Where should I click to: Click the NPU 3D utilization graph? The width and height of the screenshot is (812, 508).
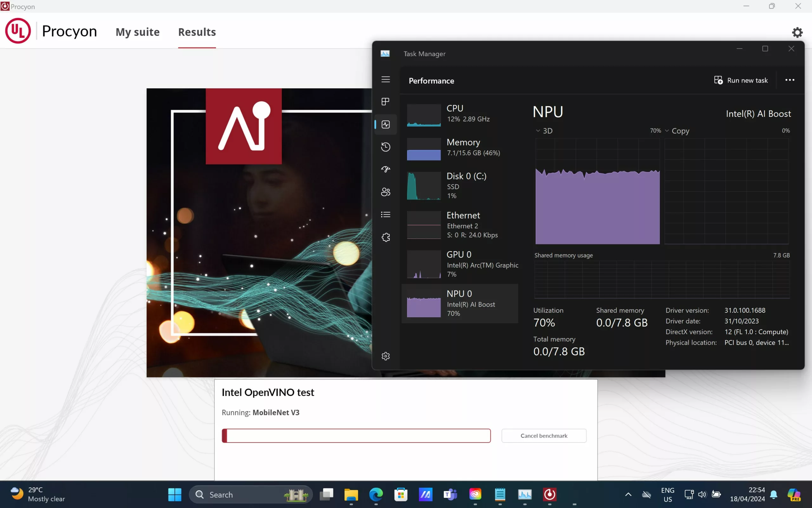[597, 191]
